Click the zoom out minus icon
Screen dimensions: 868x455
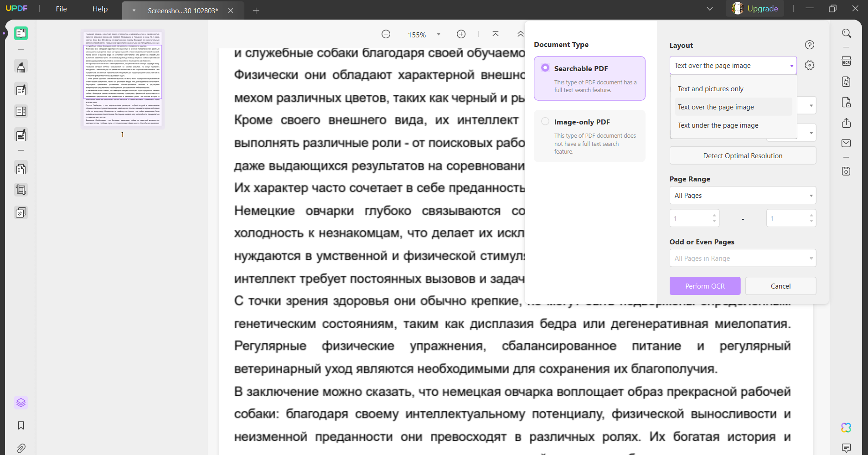[x=386, y=34]
